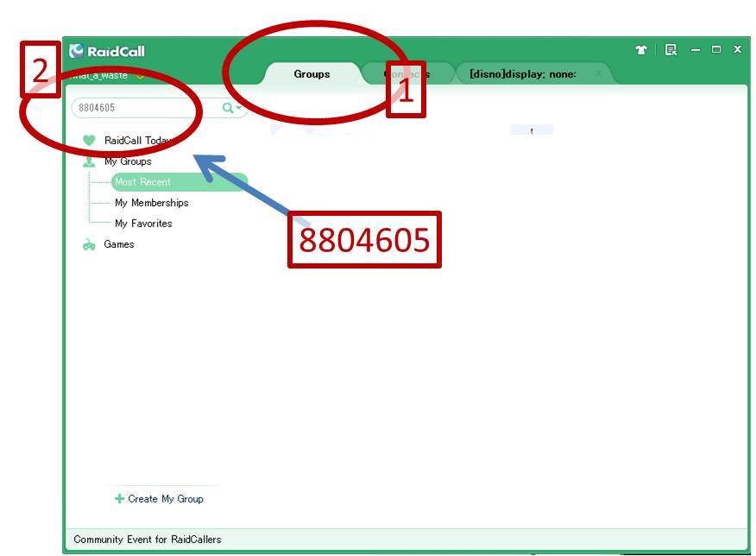Expand the search options dropdown arrow
The image size is (756, 556).
pos(239,108)
